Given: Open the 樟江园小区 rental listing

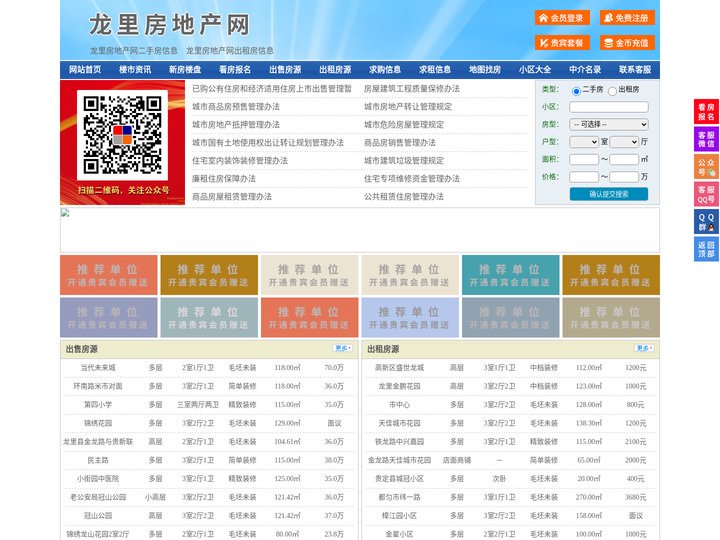Looking at the screenshot, I should 399,516.
